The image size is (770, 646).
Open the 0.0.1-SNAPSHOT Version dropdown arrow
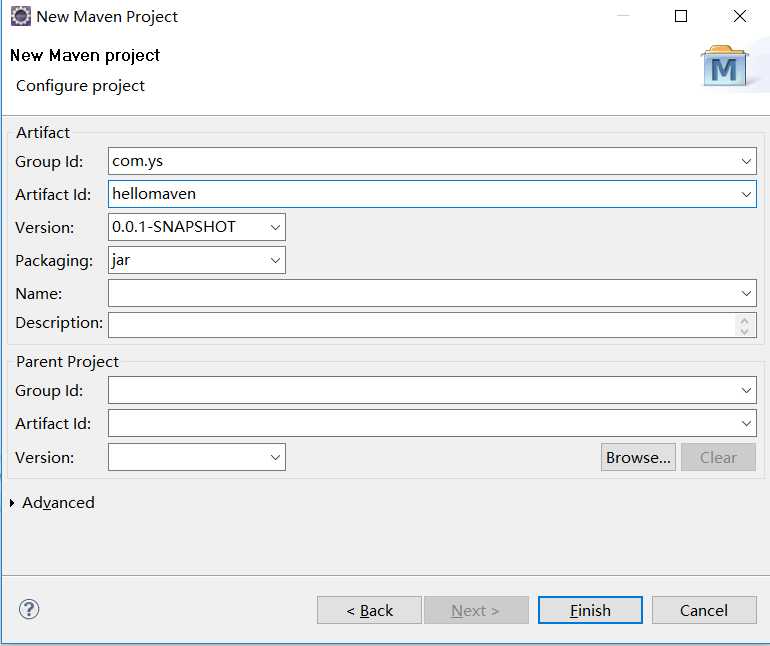click(275, 227)
